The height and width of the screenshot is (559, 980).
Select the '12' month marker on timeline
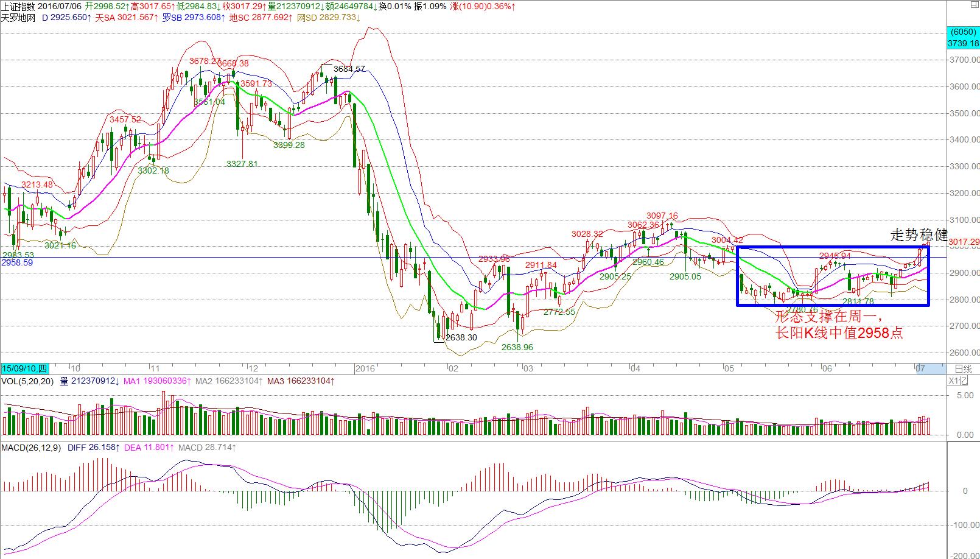pos(253,368)
